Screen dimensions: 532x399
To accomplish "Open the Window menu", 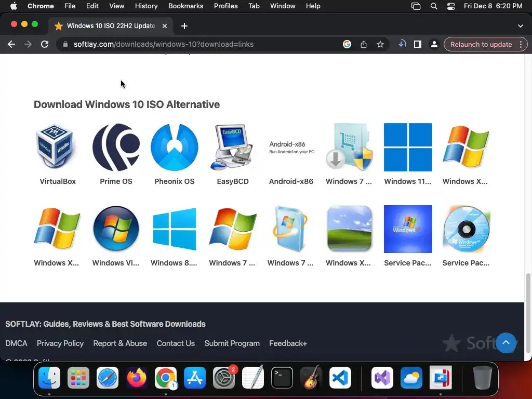I will coord(283,6).
